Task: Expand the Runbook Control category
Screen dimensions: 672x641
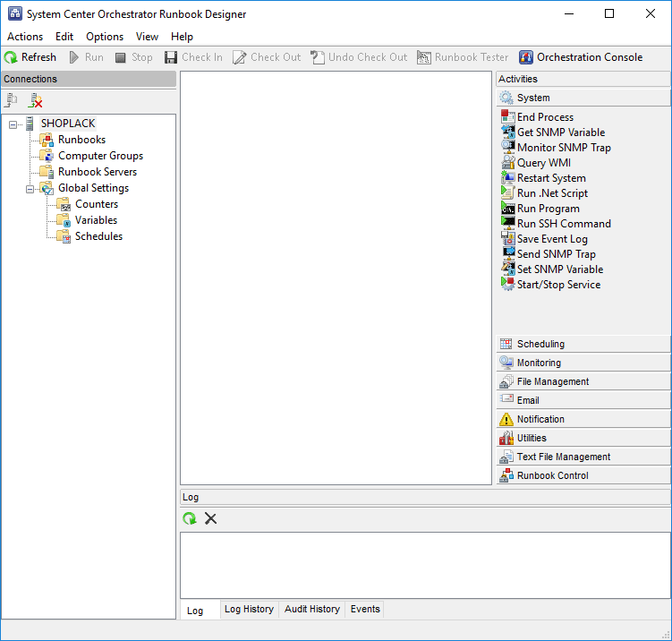Action: [583, 476]
